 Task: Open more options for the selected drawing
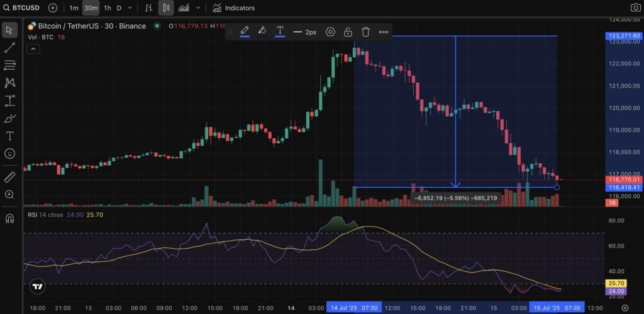tap(384, 32)
